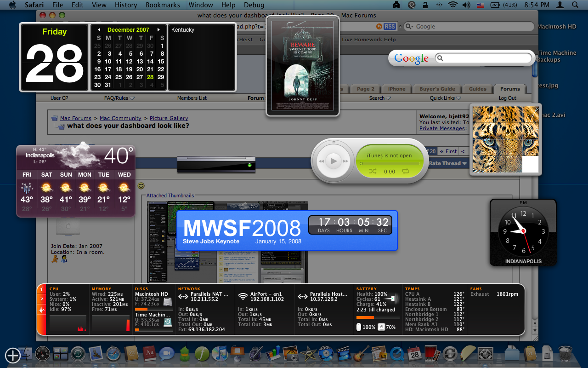Viewport: 588px width, 368px height.
Task: Open System Preferences from the Dock
Action: [486, 354]
